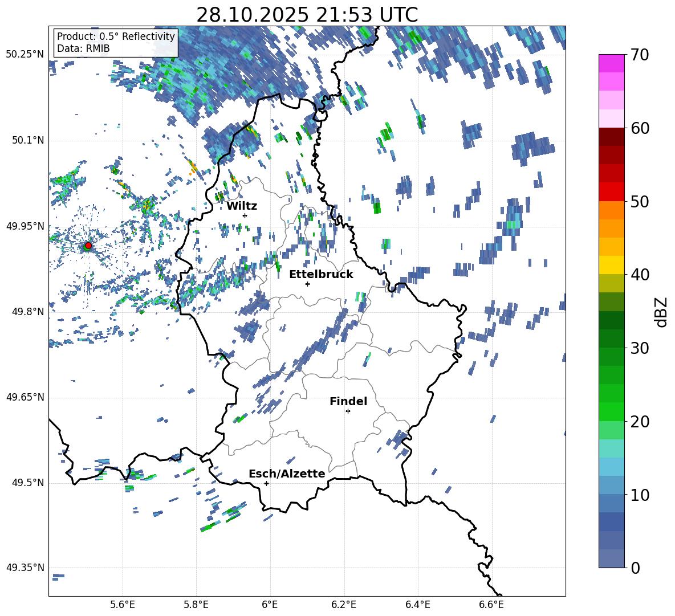Click the yellow colorbar segment above 40
Screen dimensions: 675x616
(x=612, y=265)
